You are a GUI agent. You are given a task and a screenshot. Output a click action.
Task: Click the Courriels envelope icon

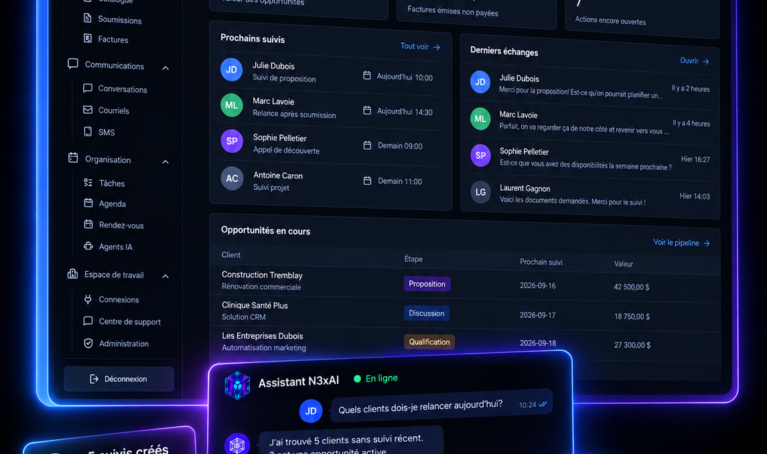point(88,110)
